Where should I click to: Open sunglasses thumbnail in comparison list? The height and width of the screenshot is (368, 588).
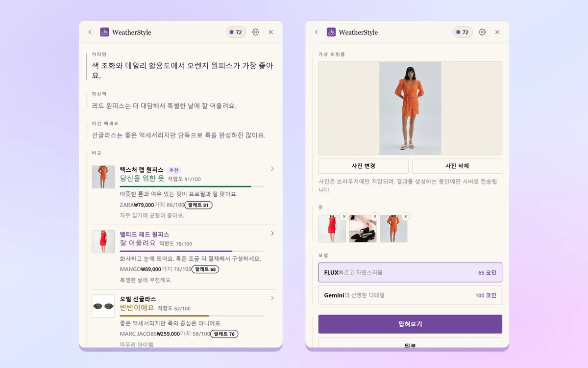(103, 306)
